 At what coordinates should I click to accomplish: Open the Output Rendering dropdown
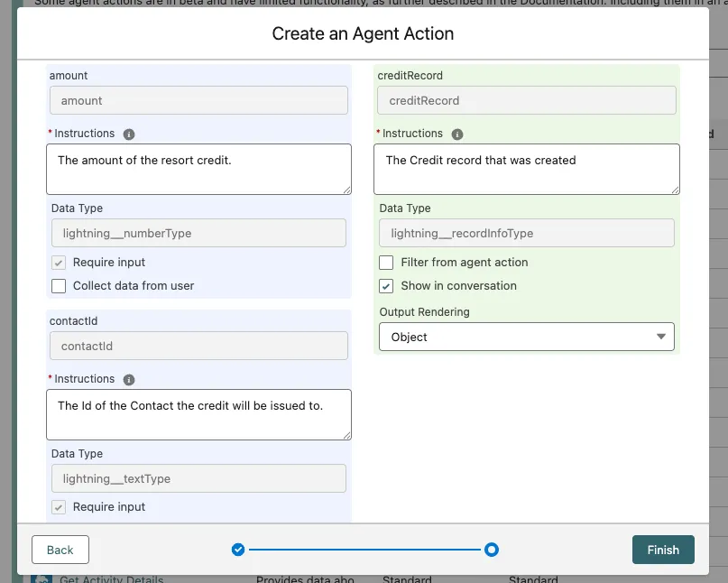coord(526,337)
